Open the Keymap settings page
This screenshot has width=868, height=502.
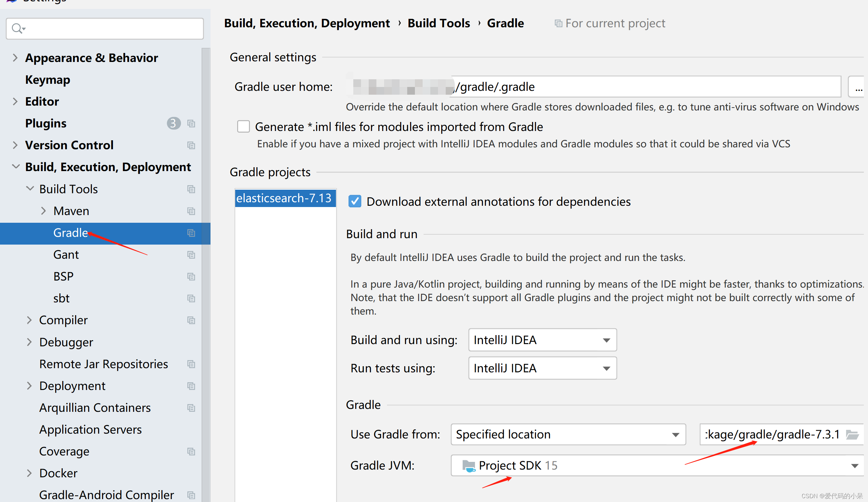click(x=47, y=80)
